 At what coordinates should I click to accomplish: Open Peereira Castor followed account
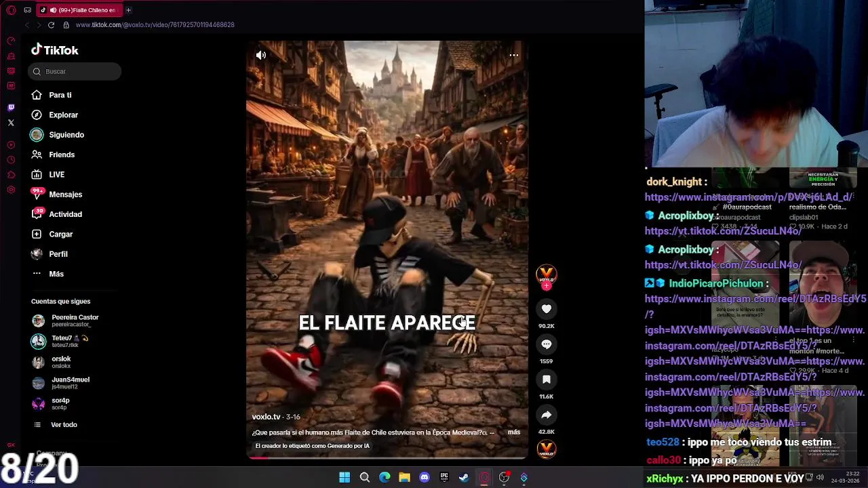tap(66, 321)
